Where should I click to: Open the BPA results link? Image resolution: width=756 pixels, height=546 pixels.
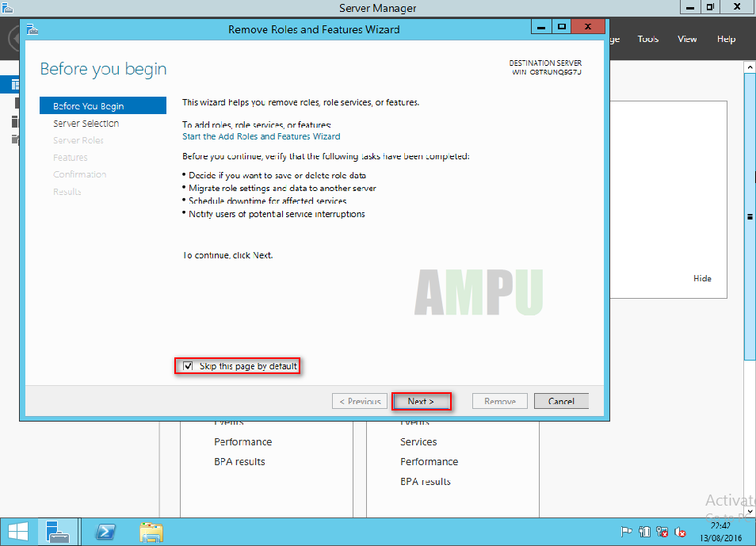click(x=239, y=461)
